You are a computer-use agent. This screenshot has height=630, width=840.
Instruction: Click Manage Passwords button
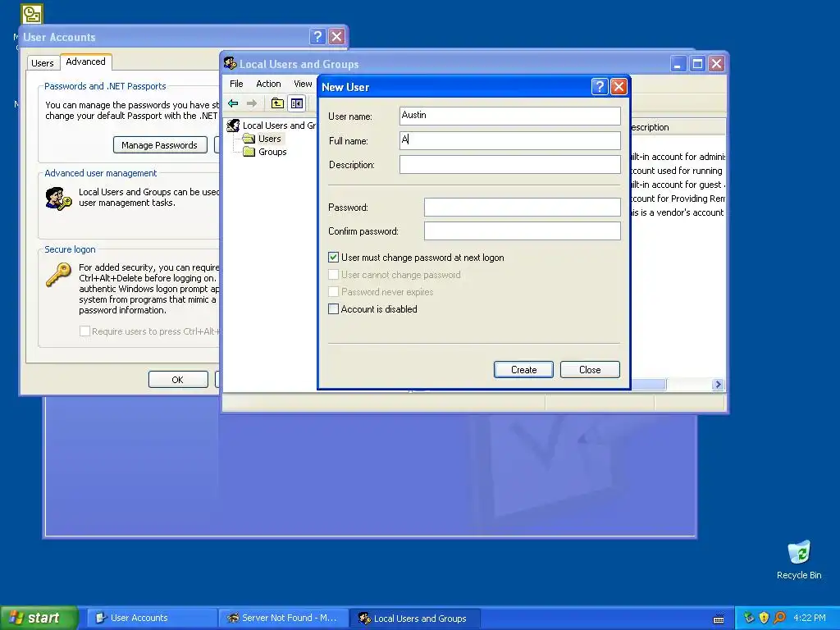pos(160,145)
